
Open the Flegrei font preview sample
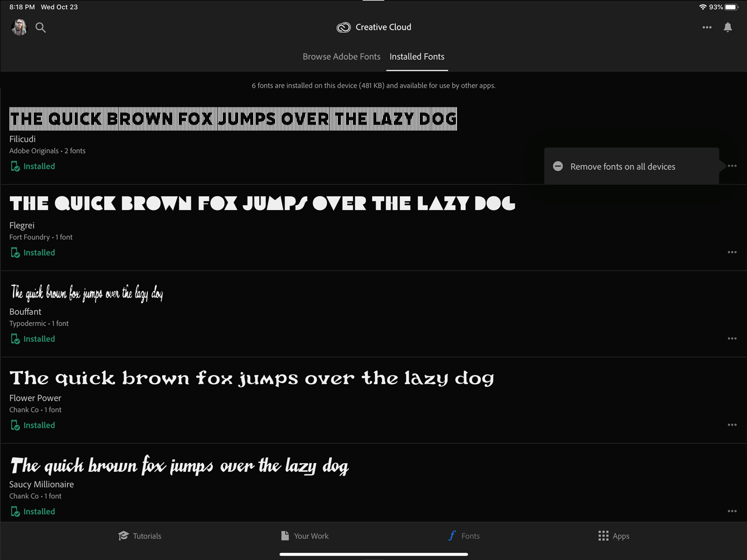262,203
